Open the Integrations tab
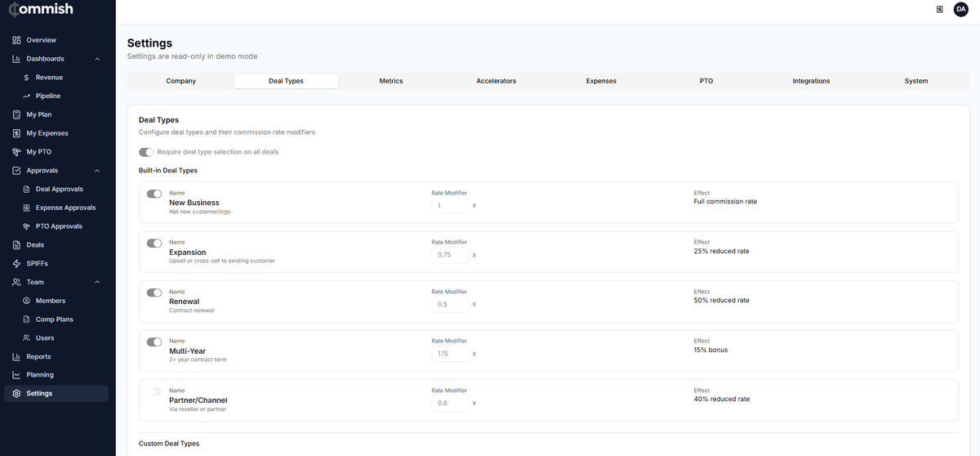This screenshot has height=456, width=980. coord(811,81)
